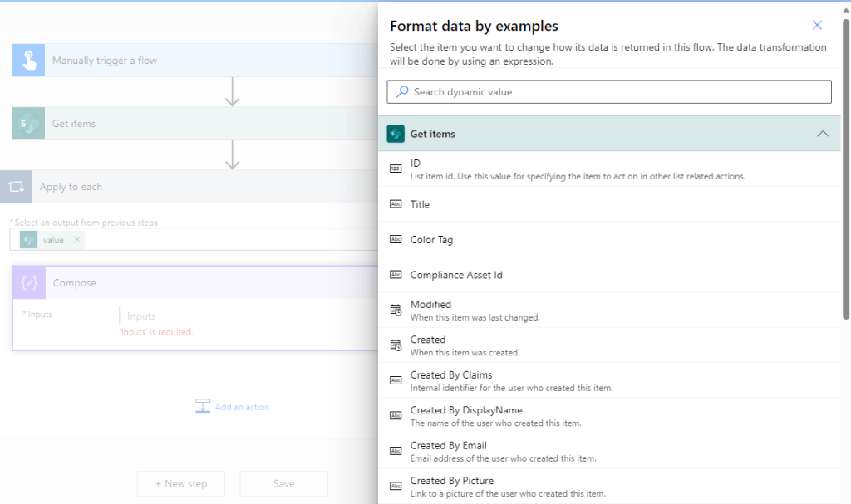
Task: Click the Apply to each loop icon
Action: point(16,187)
